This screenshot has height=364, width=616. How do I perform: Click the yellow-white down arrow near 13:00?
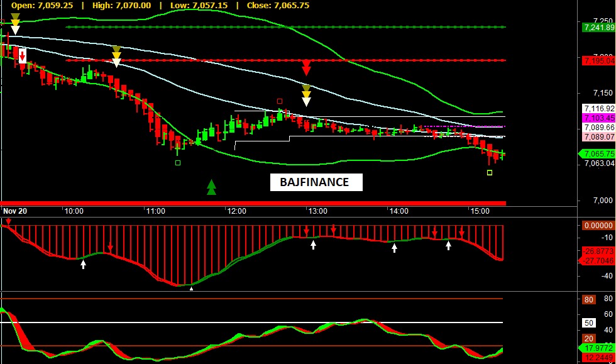tap(306, 96)
